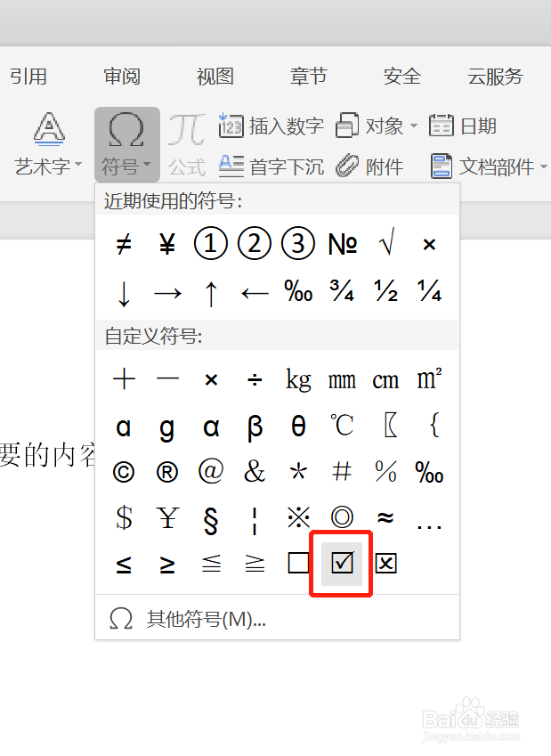This screenshot has width=551, height=756.
Task: Open the 引用 tab
Action: (28, 77)
